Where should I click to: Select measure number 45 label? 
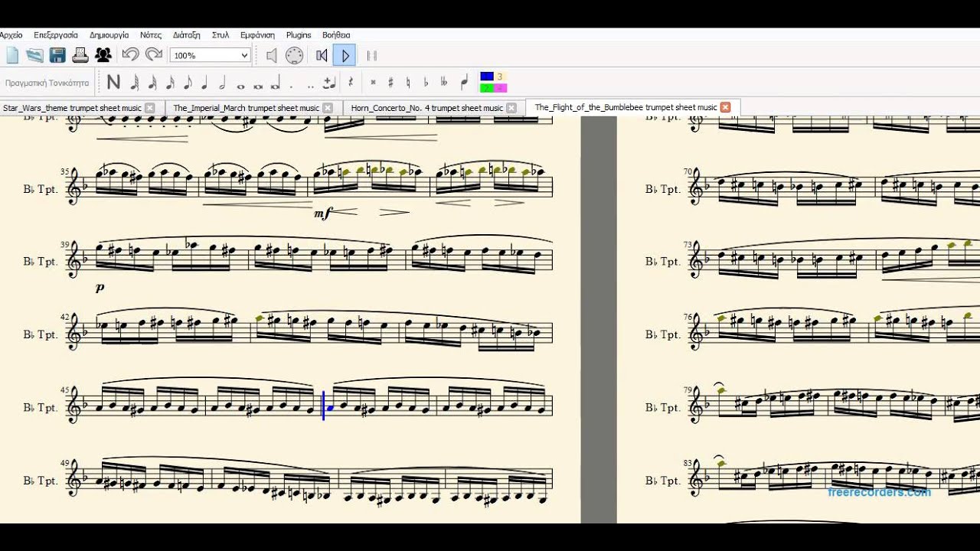[65, 391]
